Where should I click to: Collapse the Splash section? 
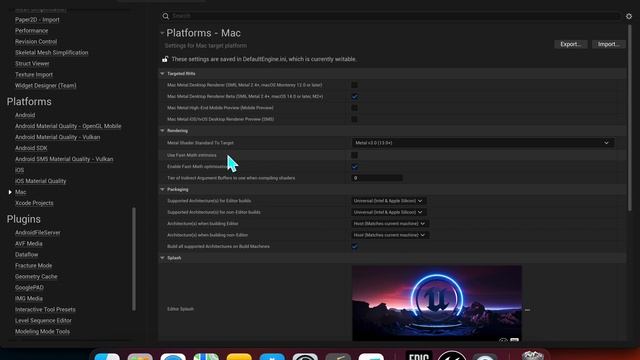[162, 258]
